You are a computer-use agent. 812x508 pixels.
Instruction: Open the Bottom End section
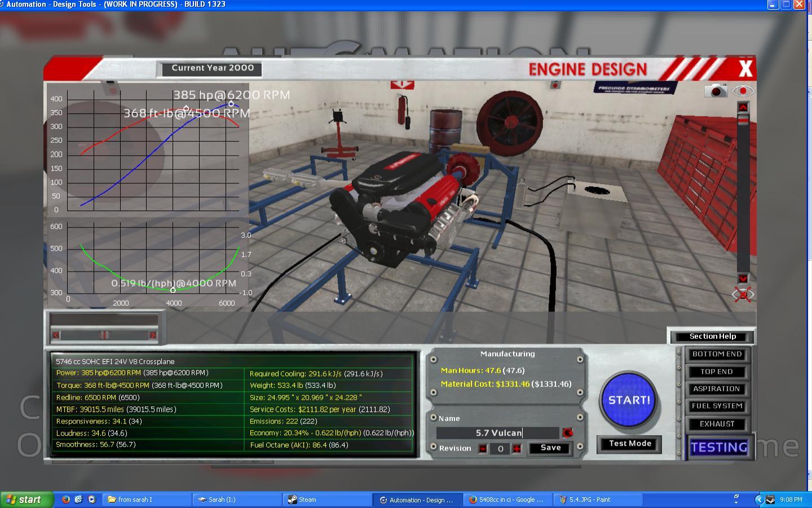(x=717, y=354)
